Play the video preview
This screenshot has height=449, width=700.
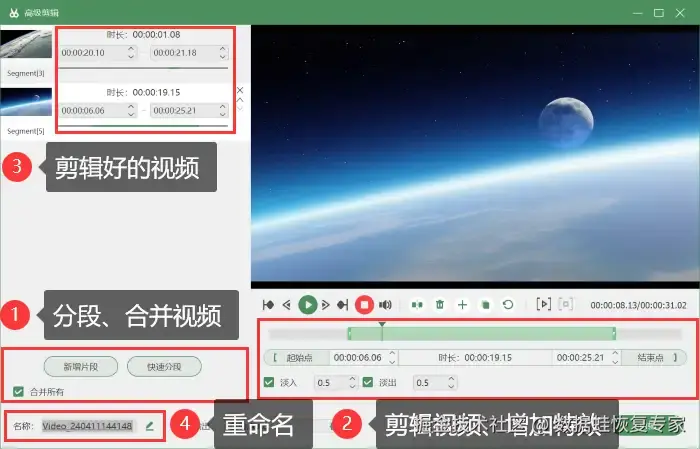tap(308, 305)
